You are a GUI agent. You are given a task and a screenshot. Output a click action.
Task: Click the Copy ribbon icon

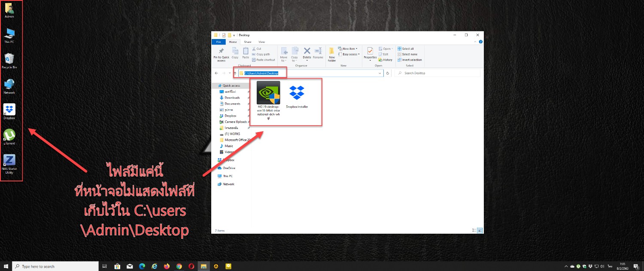(x=235, y=53)
